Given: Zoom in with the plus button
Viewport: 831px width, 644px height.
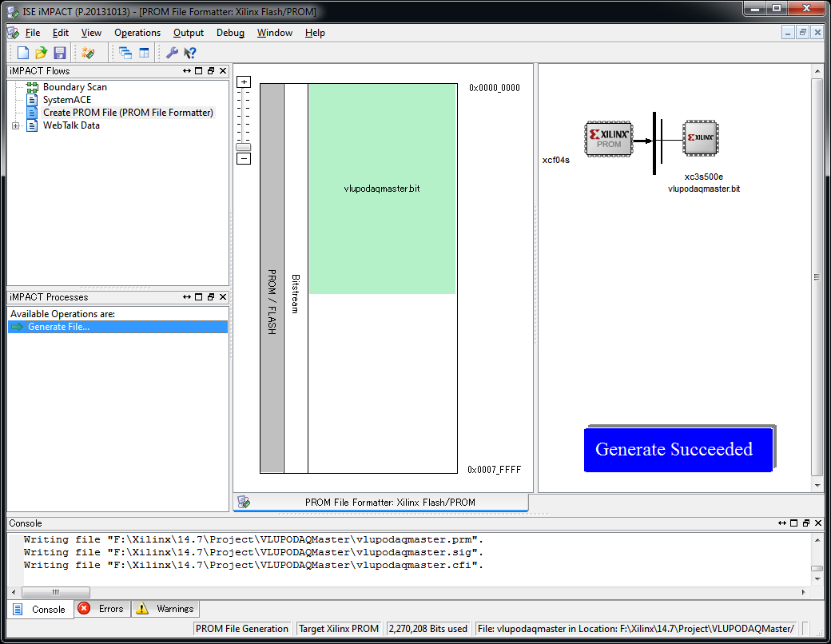Looking at the screenshot, I should [243, 81].
